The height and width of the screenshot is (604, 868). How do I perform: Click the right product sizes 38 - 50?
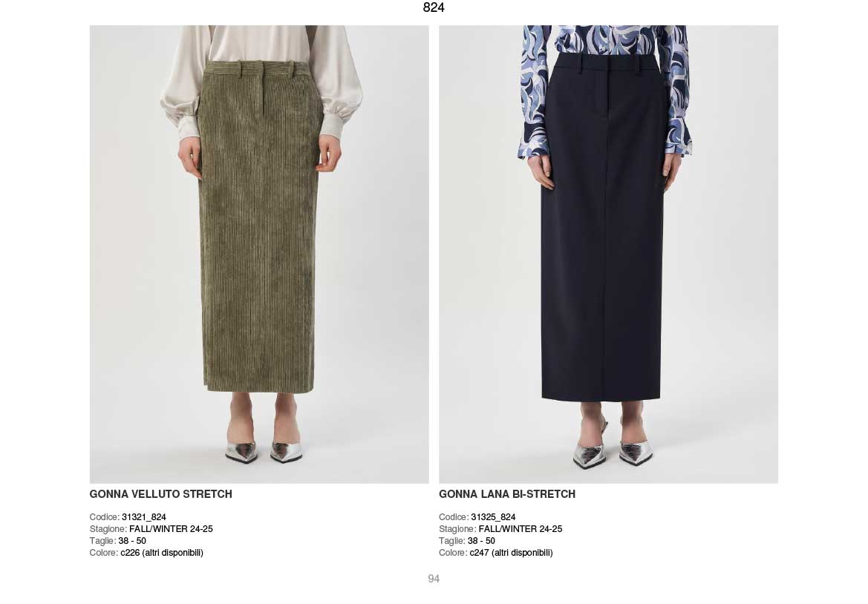482,541
